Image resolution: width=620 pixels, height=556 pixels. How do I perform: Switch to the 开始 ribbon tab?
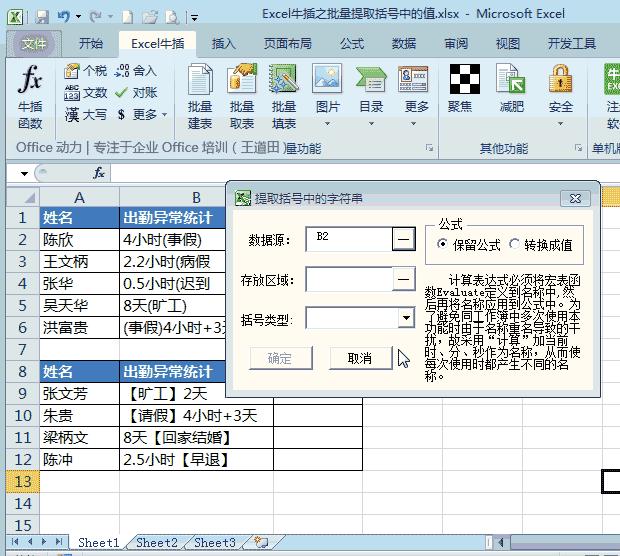91,43
